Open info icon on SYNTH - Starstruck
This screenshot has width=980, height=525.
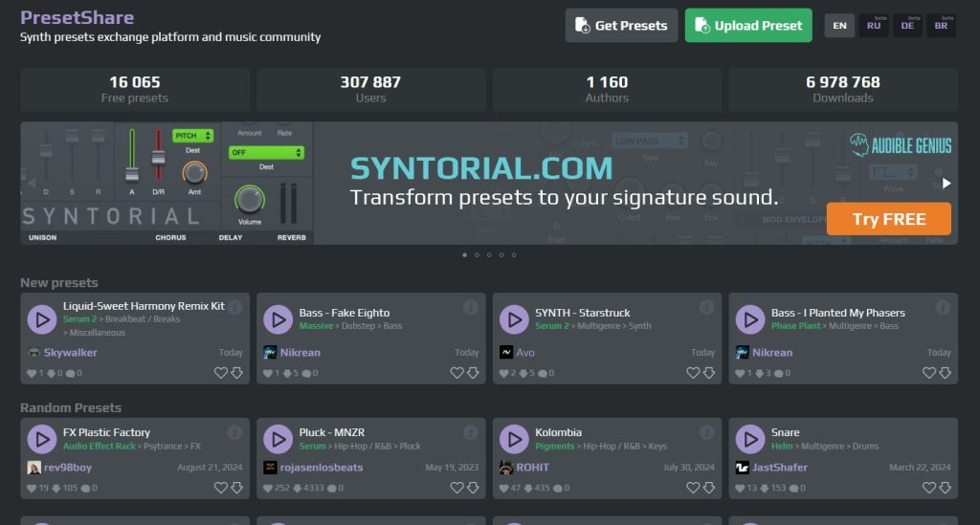point(707,307)
